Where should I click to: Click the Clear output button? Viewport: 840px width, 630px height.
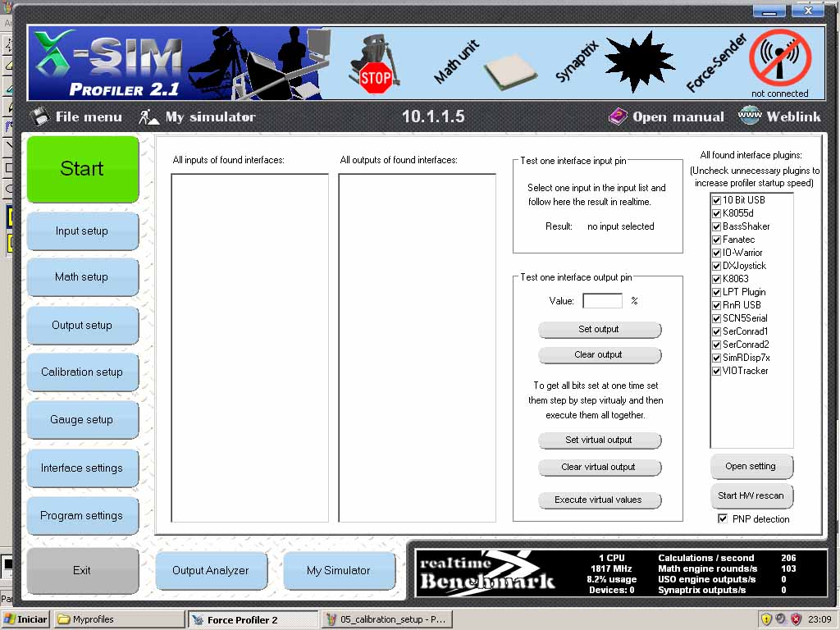600,354
